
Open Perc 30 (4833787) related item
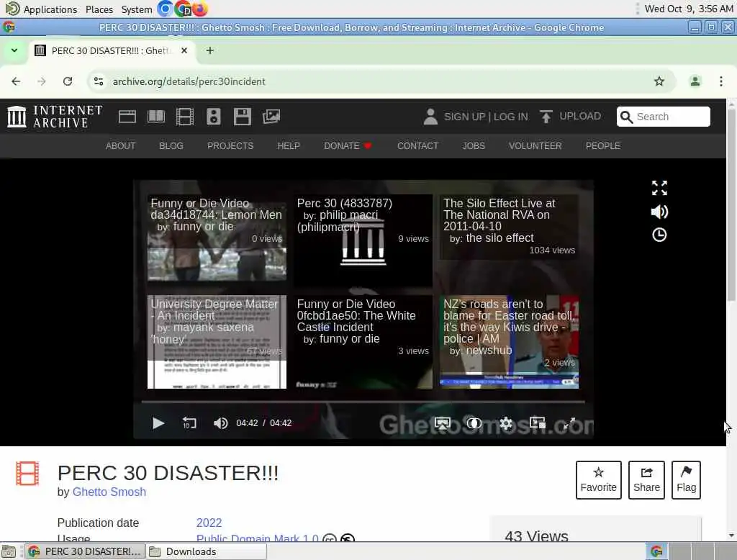(363, 240)
